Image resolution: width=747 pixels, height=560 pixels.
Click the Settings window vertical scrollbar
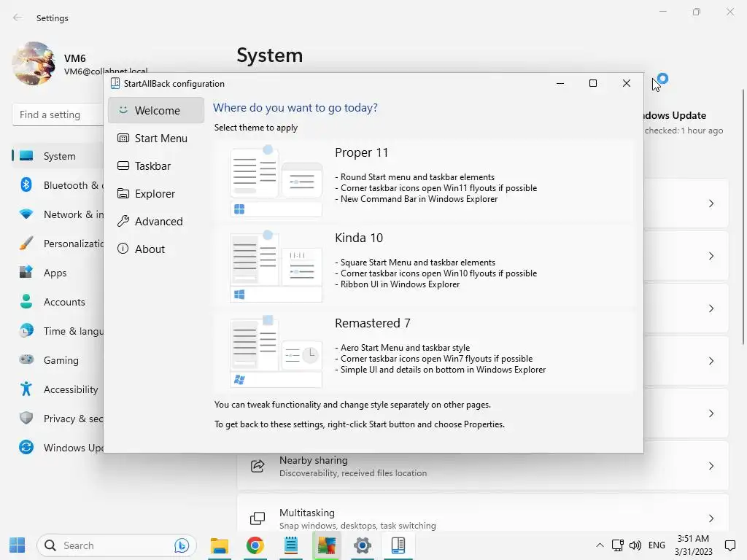tap(743, 217)
